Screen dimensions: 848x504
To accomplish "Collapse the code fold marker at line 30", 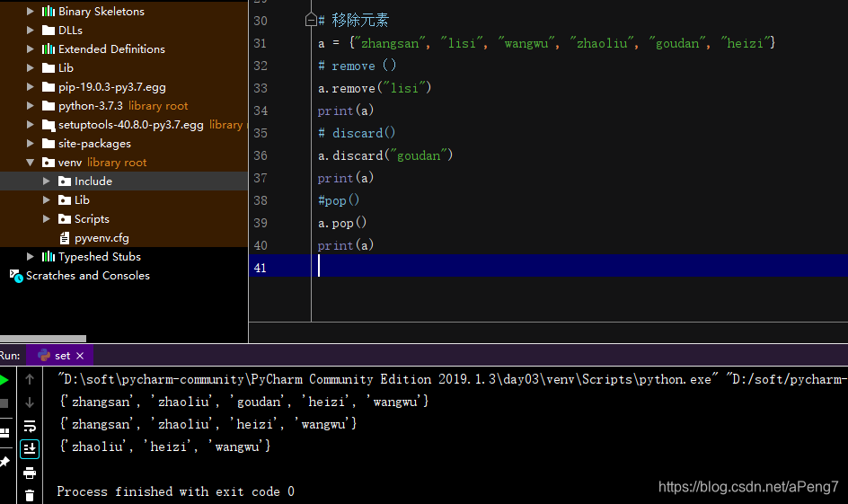I will point(311,21).
